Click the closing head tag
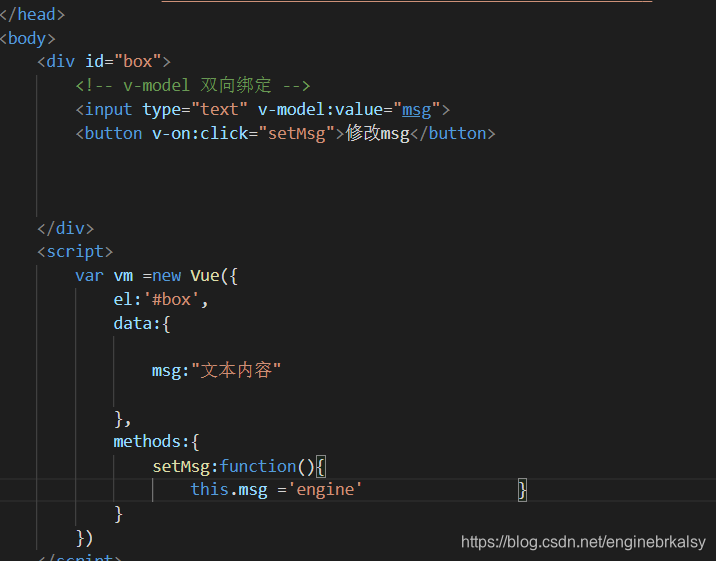 click(32, 15)
